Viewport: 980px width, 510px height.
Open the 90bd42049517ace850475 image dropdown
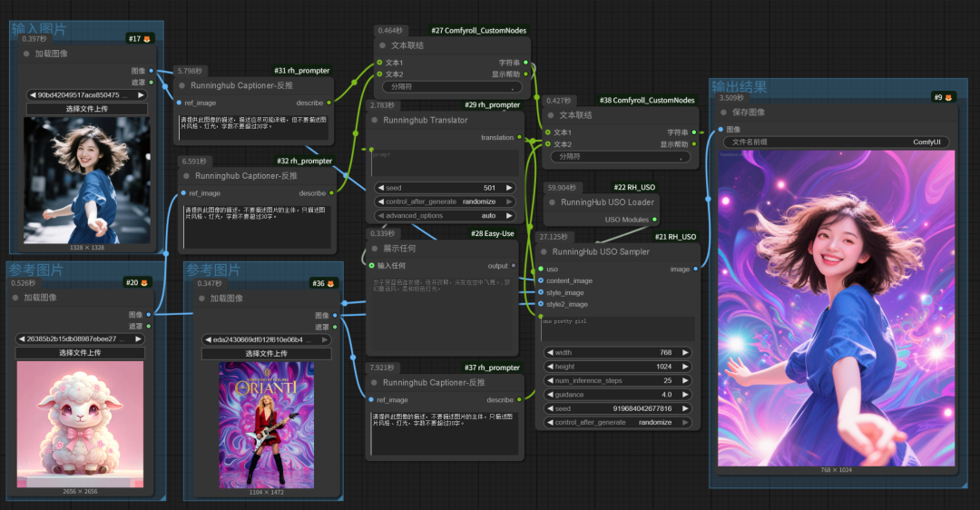coord(87,95)
